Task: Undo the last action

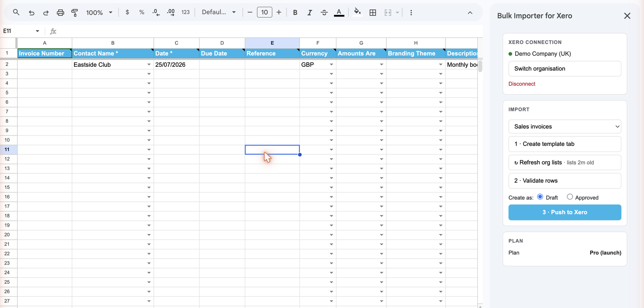Action: pyautogui.click(x=31, y=12)
